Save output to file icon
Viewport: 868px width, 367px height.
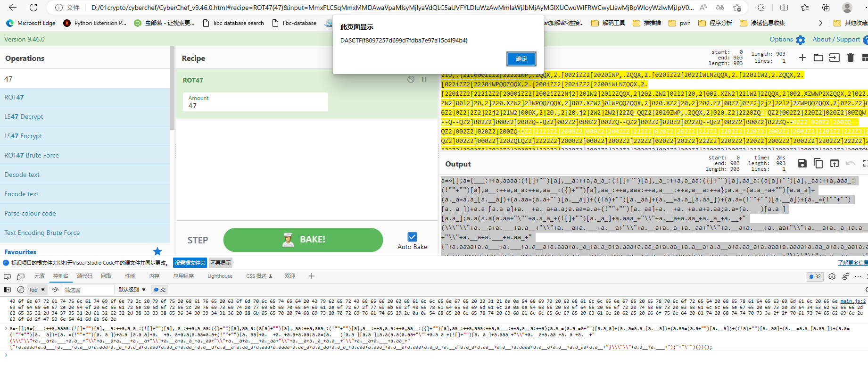[802, 163]
